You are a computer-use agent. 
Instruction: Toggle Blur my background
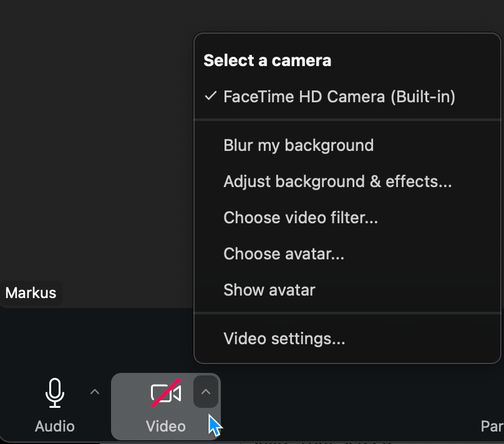click(x=298, y=145)
